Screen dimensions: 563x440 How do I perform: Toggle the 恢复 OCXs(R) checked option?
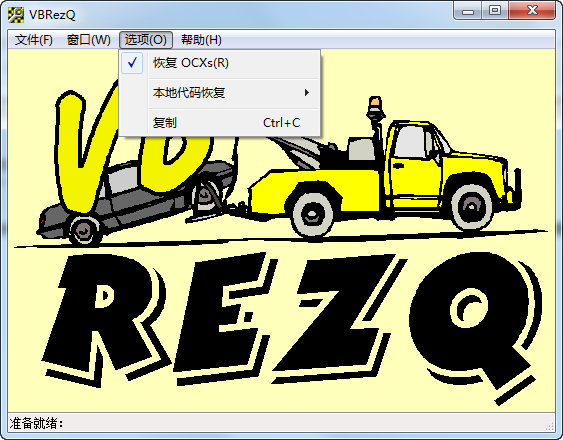tap(219, 63)
